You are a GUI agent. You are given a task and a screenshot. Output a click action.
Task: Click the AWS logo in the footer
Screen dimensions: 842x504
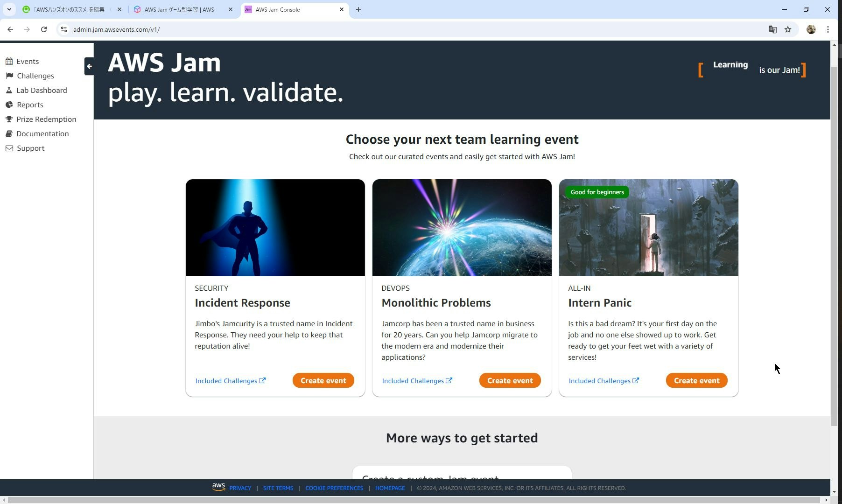point(218,487)
